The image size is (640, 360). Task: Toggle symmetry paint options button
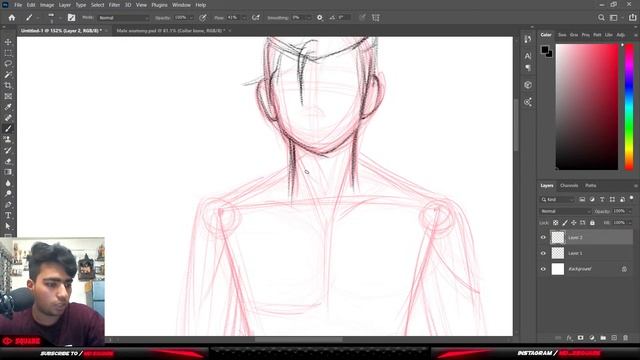376,18
